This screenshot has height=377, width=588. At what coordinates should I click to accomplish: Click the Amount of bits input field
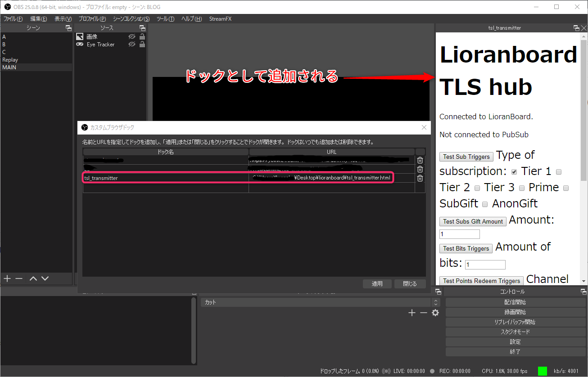coord(485,265)
